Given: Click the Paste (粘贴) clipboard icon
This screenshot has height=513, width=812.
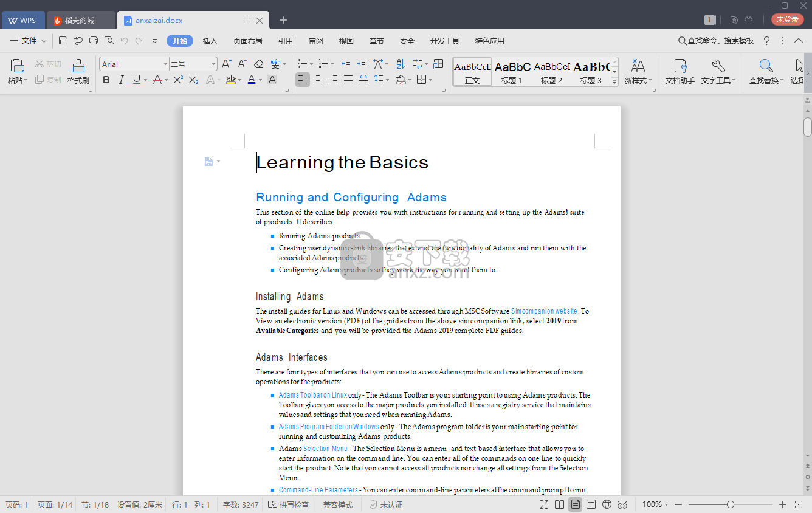Looking at the screenshot, I should click(17, 66).
